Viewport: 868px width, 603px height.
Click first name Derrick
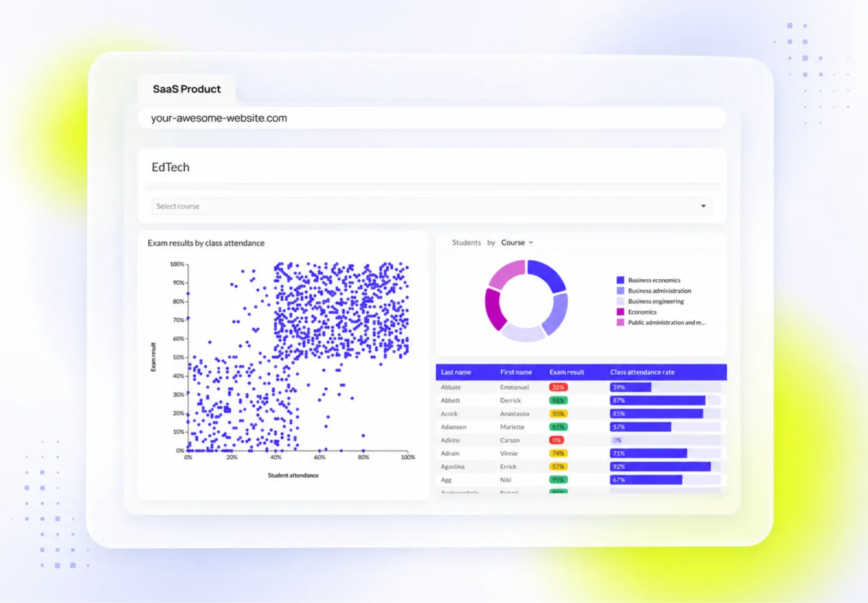[x=510, y=400]
